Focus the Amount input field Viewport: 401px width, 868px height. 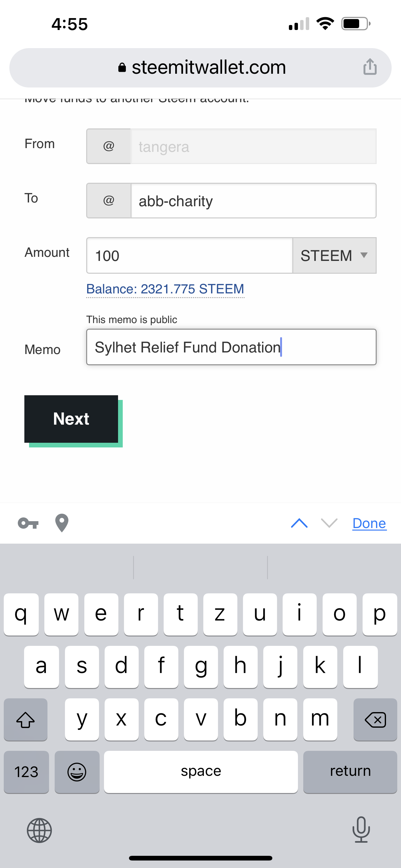189,255
